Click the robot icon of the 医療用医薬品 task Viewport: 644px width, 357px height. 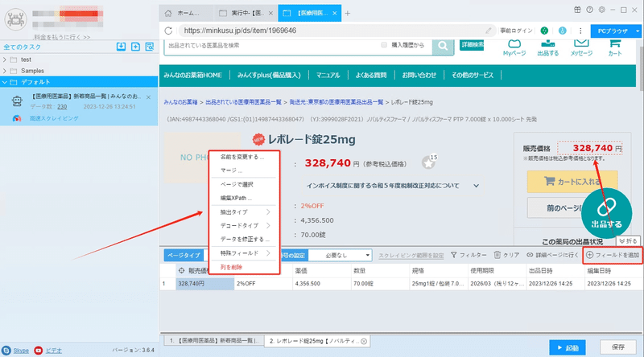[x=17, y=101]
